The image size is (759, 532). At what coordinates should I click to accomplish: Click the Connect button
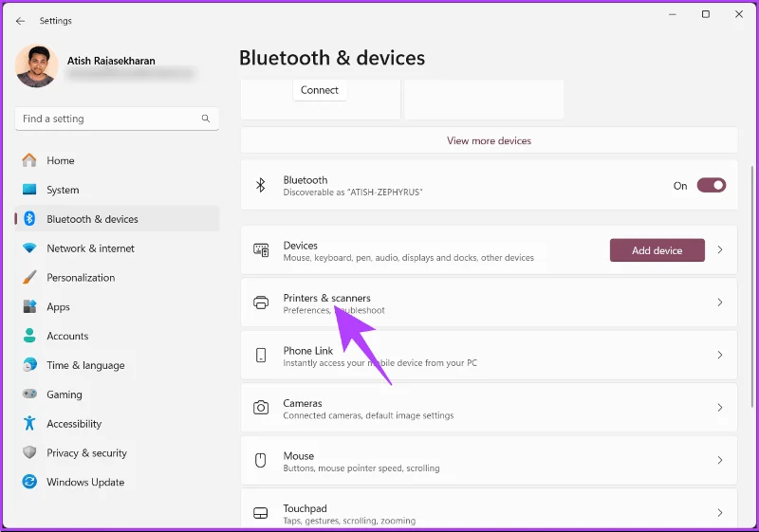click(320, 90)
